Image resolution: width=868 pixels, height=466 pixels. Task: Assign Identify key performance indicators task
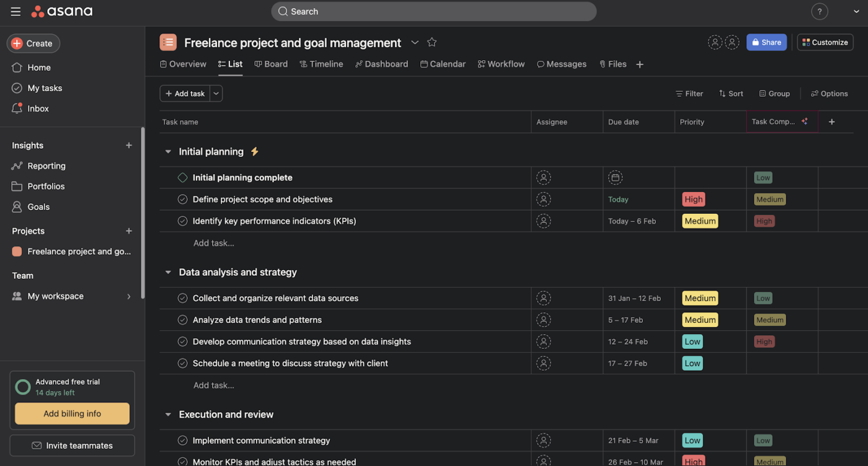pyautogui.click(x=544, y=221)
